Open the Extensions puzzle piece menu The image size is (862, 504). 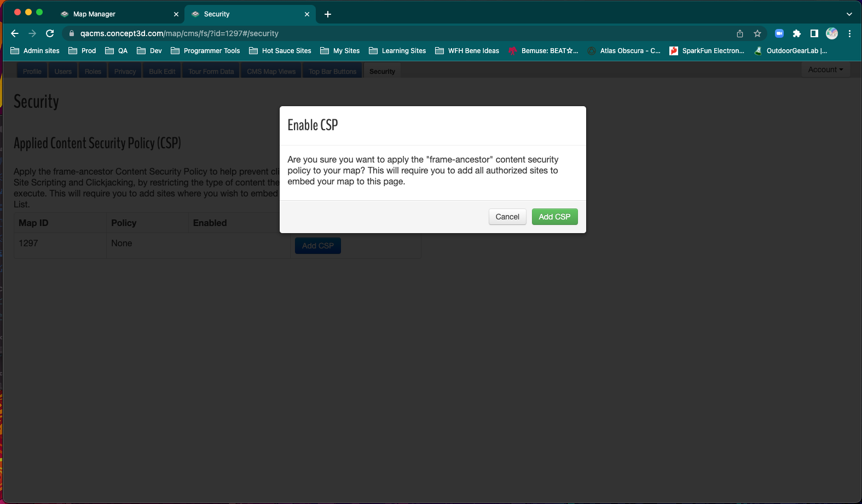[797, 33]
